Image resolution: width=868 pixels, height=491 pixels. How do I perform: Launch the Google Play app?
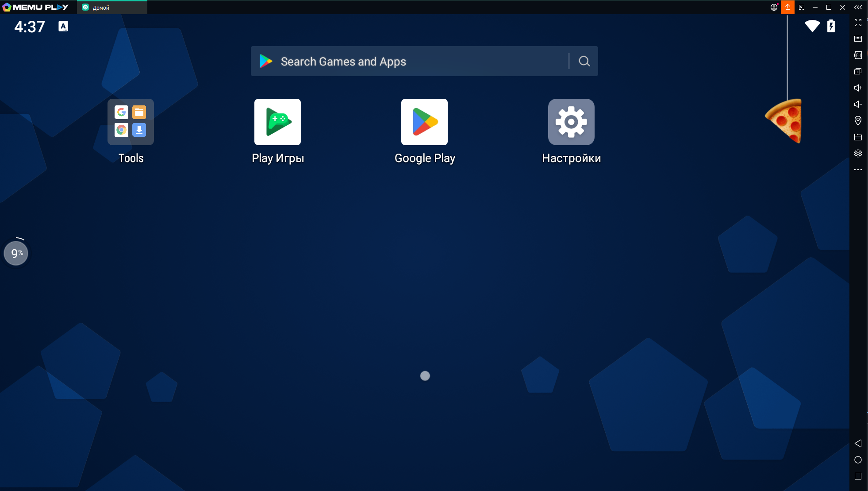(x=424, y=122)
